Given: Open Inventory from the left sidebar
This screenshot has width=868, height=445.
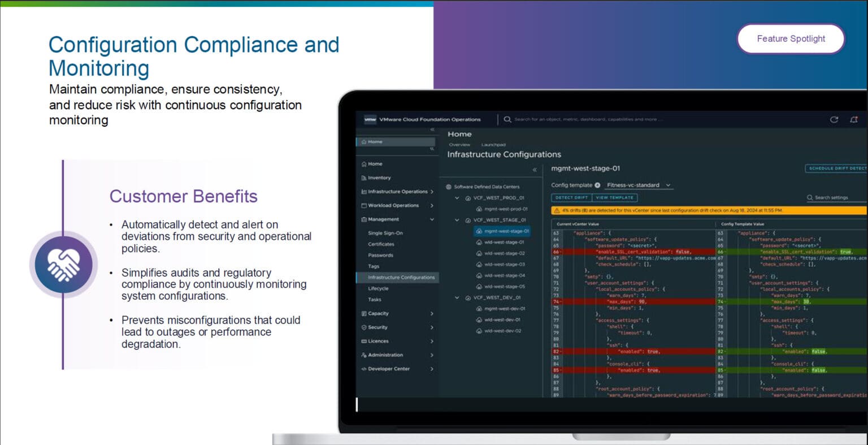Looking at the screenshot, I should coord(380,178).
